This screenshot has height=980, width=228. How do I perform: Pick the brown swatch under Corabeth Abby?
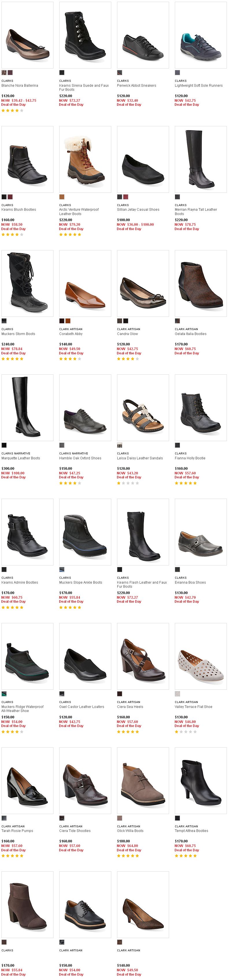[68, 321]
